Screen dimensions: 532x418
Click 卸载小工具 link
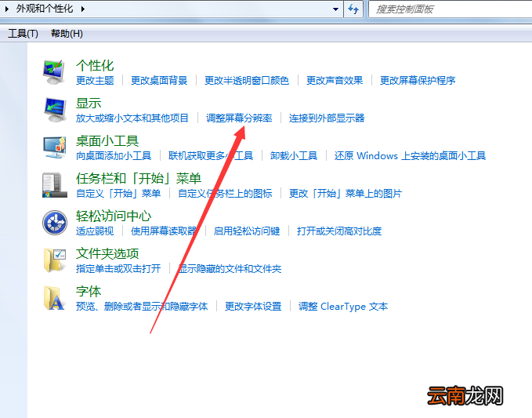click(x=294, y=156)
